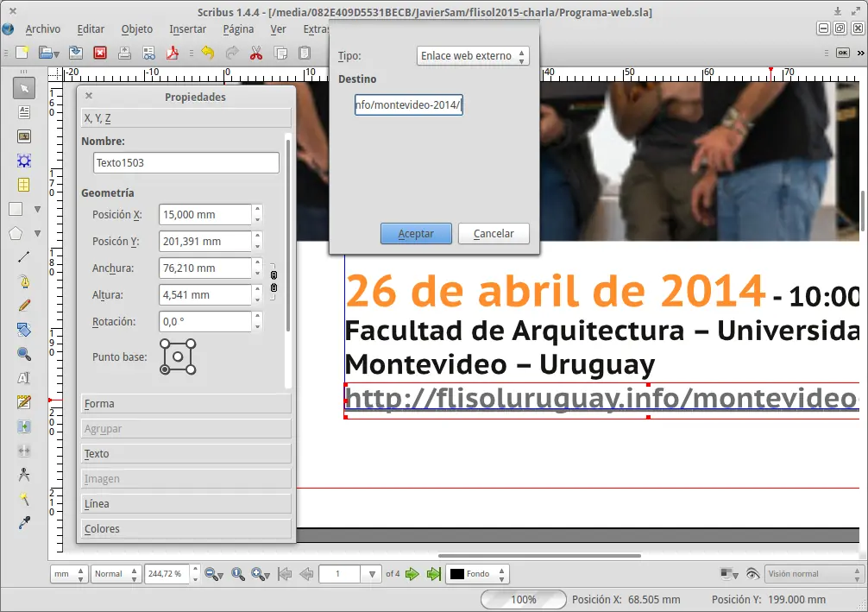
Task: Choose the Insert Render Frame tool
Action: tap(24, 161)
